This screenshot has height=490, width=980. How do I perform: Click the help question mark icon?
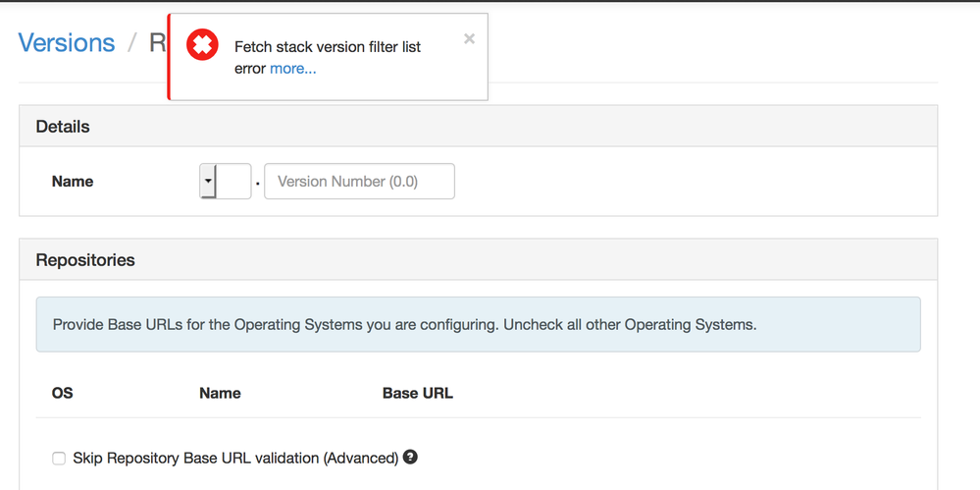[410, 457]
